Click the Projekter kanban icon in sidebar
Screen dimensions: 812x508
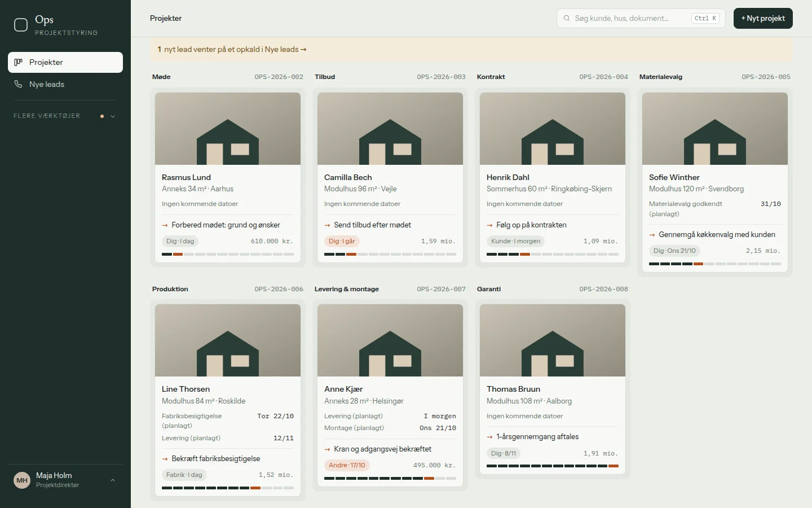[18, 62]
